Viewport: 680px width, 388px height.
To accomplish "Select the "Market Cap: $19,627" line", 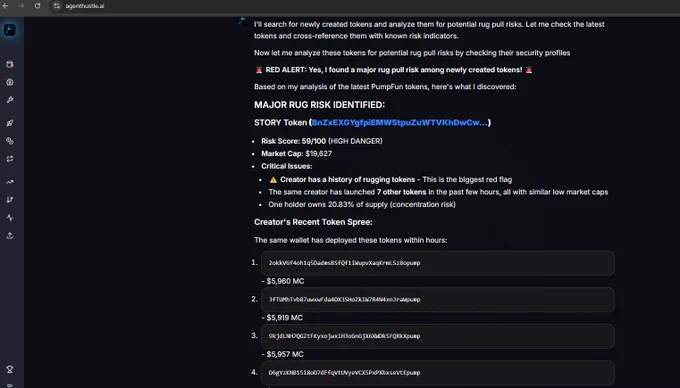I will pyautogui.click(x=297, y=153).
